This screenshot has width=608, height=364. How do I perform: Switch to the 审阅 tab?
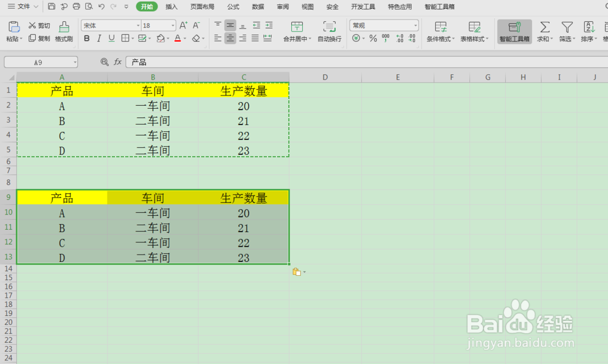tap(283, 7)
